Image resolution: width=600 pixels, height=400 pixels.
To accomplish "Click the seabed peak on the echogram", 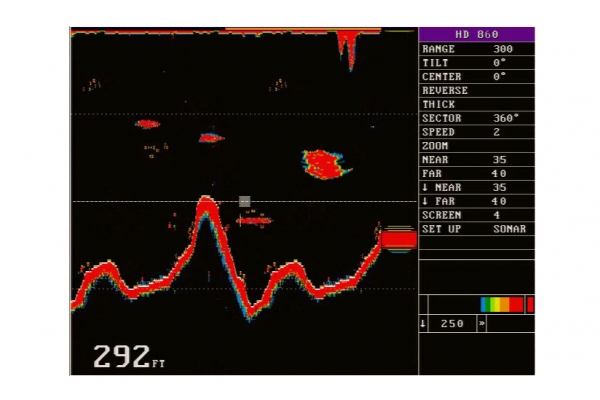I will [206, 206].
